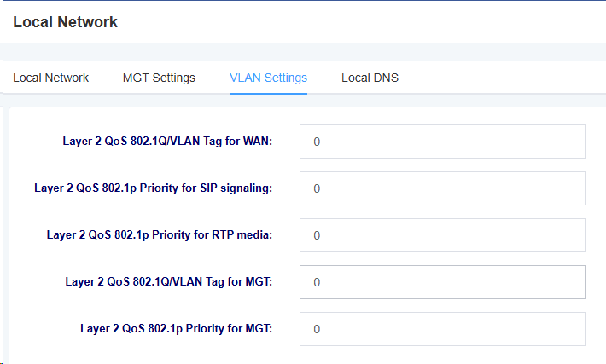Click the 0 value in WAN VLAN field
This screenshot has height=364, width=606.
point(317,142)
